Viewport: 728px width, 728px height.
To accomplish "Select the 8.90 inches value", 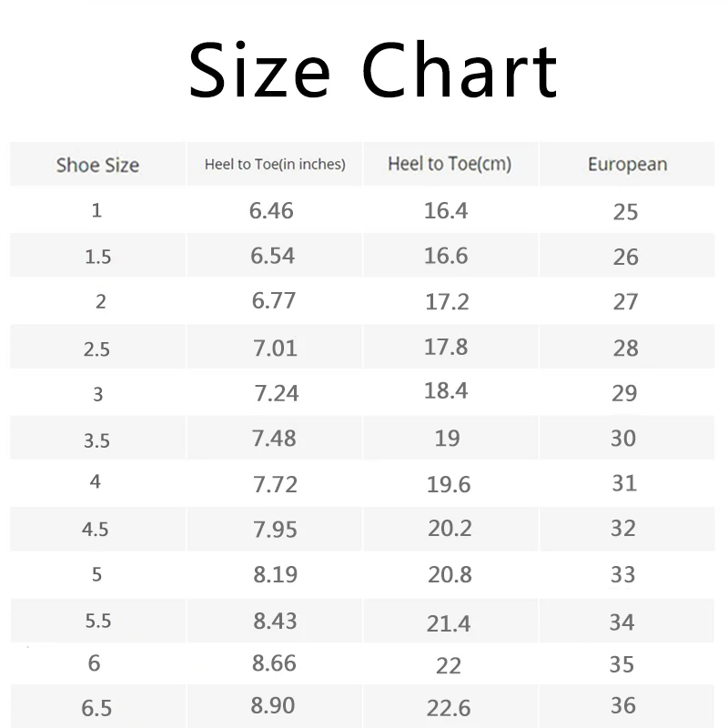I will (x=272, y=706).
